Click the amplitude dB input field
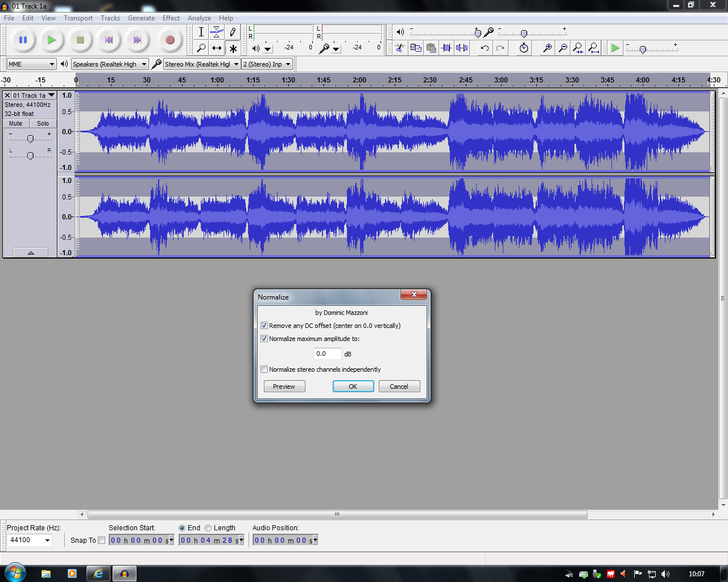The image size is (728, 582). tap(327, 354)
